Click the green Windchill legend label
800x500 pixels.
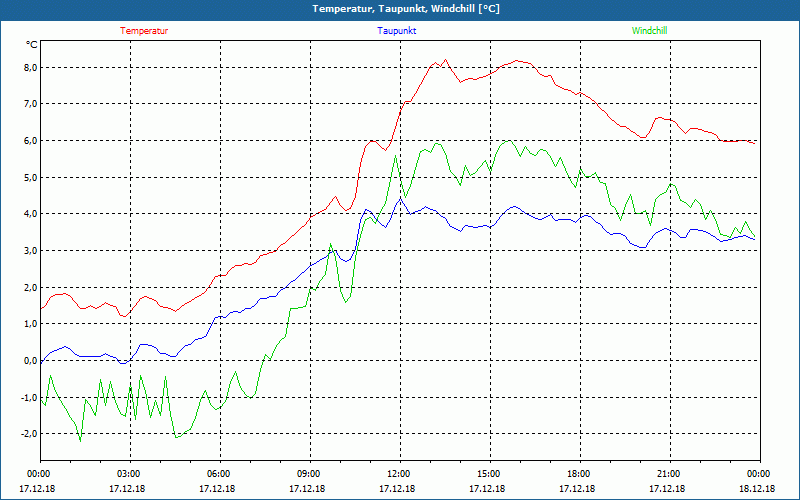(x=649, y=31)
